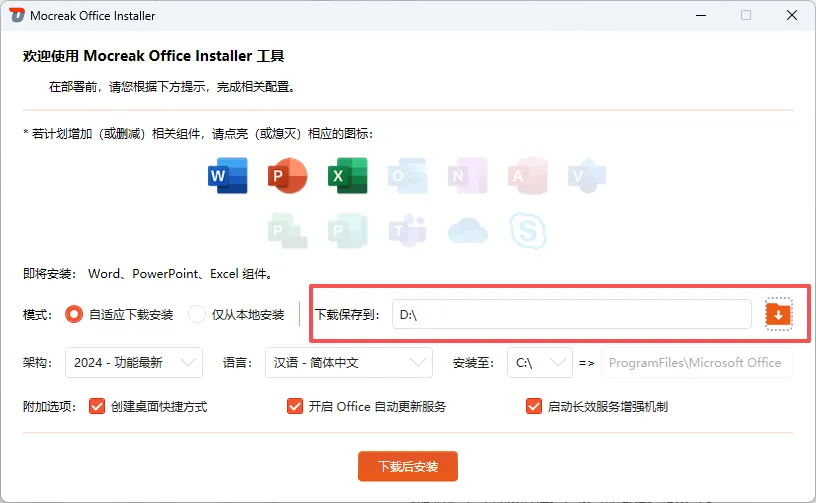The image size is (816, 503).
Task: Close the Mocreak Office Installer window
Action: click(x=792, y=15)
